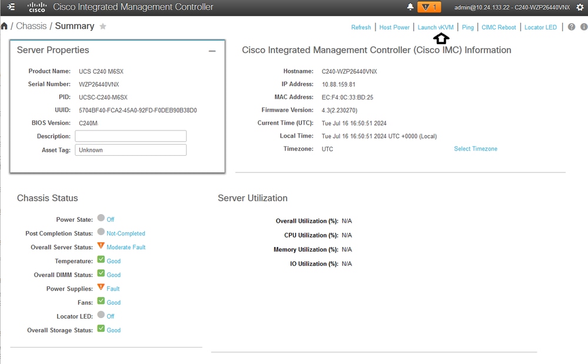This screenshot has width=588, height=364.
Task: Go to the home icon
Action: [4, 26]
